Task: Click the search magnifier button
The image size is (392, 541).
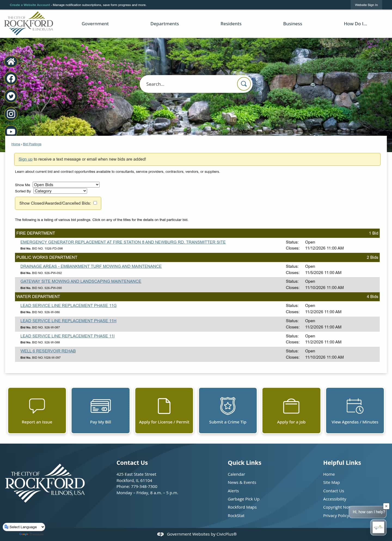Action: [x=244, y=84]
